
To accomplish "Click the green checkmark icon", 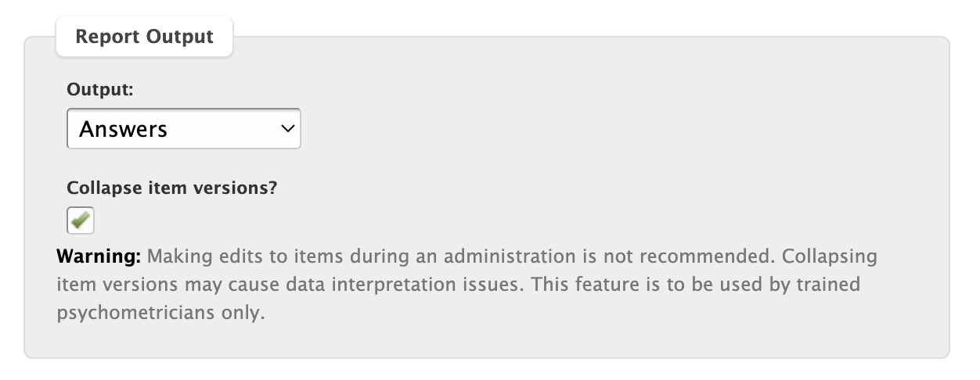I will pyautogui.click(x=81, y=220).
